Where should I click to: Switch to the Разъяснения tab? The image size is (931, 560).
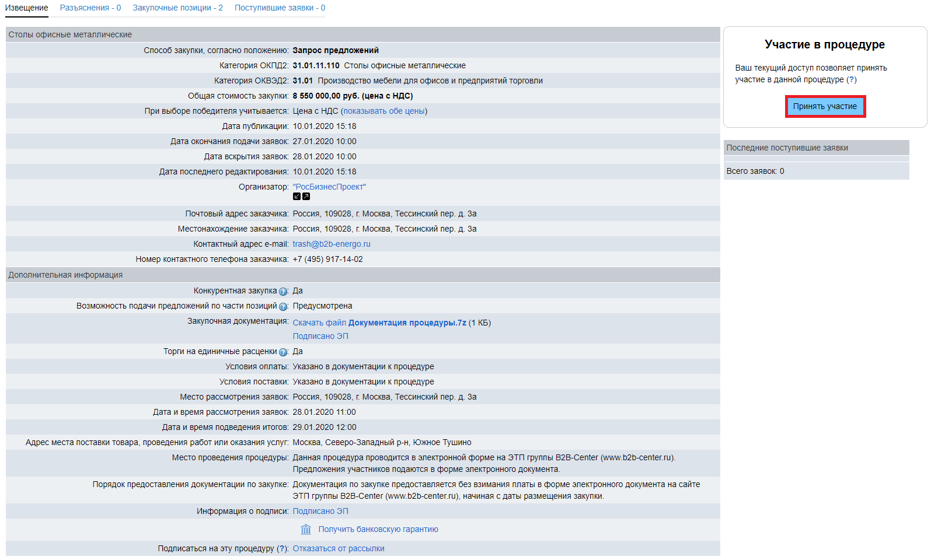(x=90, y=8)
